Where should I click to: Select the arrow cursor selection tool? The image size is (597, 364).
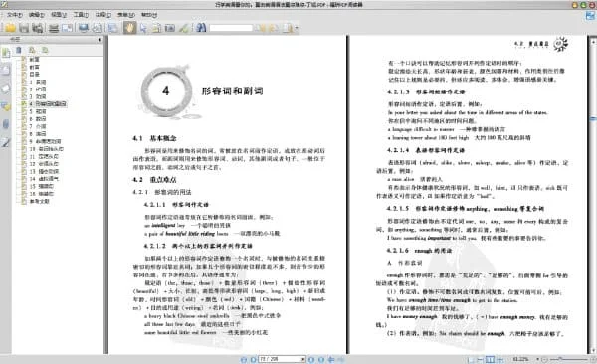coord(143,28)
